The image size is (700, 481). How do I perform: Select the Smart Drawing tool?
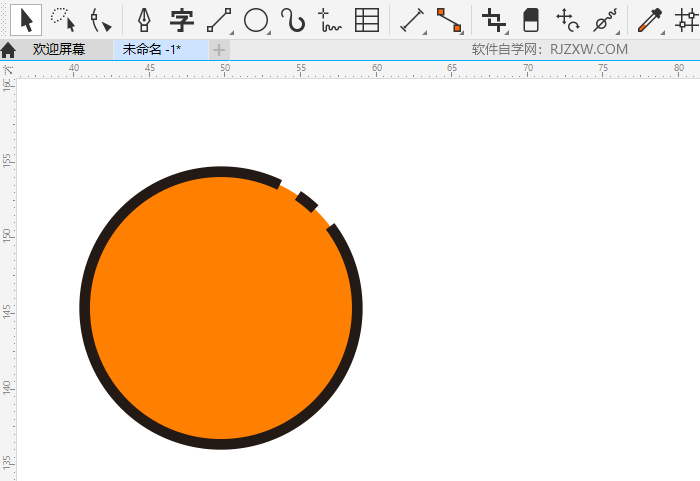[x=329, y=20]
